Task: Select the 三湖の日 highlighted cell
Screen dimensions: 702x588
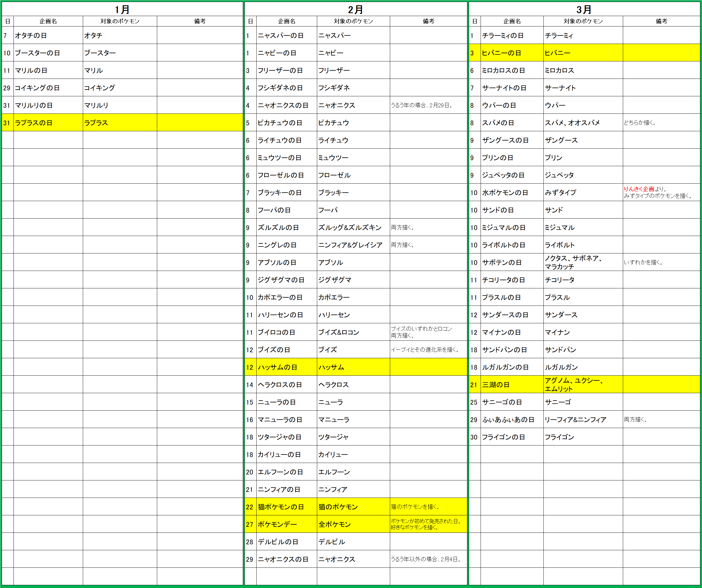Action: [x=496, y=385]
